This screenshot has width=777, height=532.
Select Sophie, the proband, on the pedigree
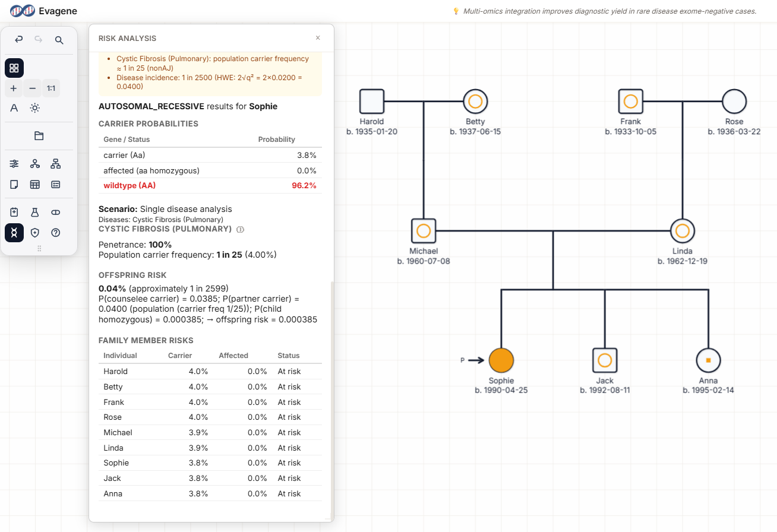500,359
